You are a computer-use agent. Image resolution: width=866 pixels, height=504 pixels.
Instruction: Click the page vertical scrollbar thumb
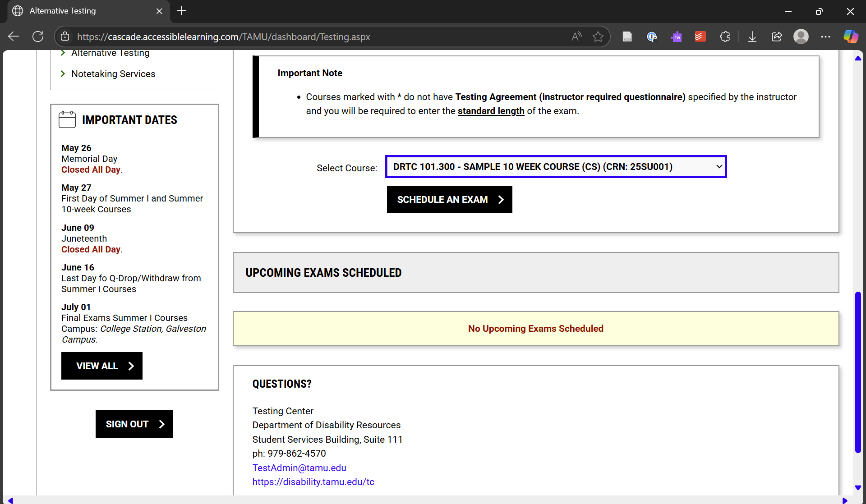click(858, 372)
